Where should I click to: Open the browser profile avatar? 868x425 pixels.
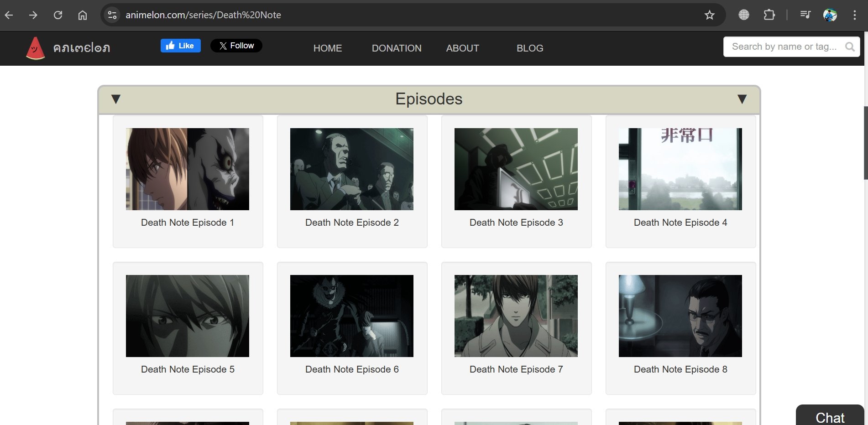830,15
